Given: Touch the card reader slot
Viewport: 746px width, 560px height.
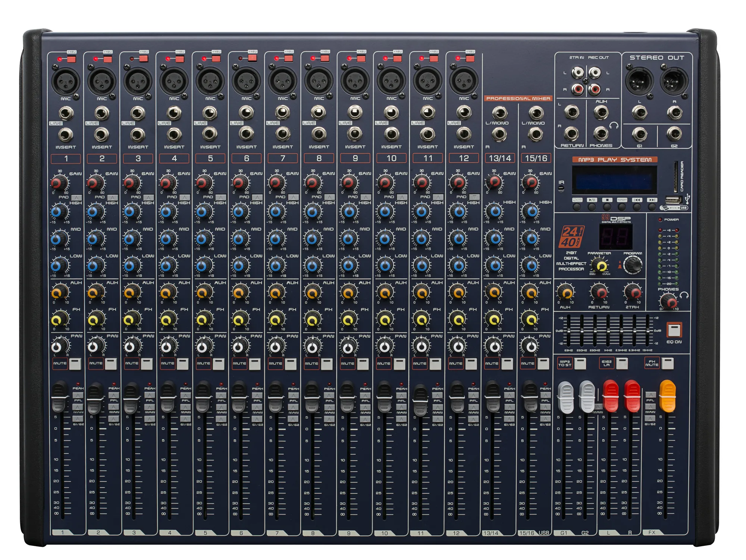Looking at the screenshot, I should pyautogui.click(x=676, y=176).
